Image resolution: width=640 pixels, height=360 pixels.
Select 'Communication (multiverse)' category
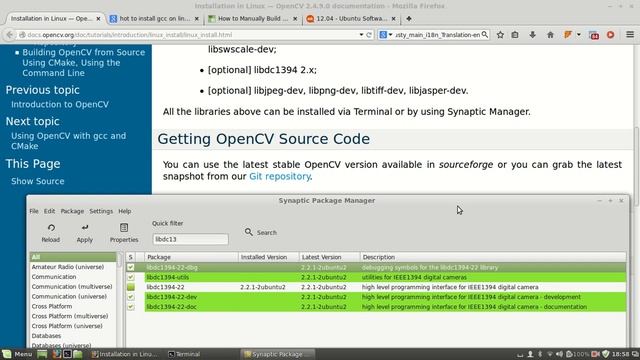[x=72, y=287]
